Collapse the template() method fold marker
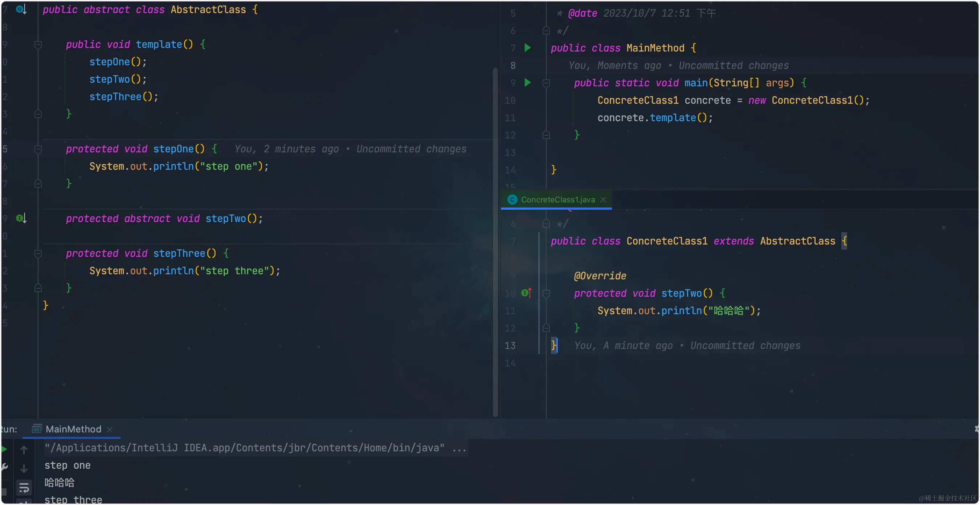Image resolution: width=980 pixels, height=505 pixels. point(38,45)
